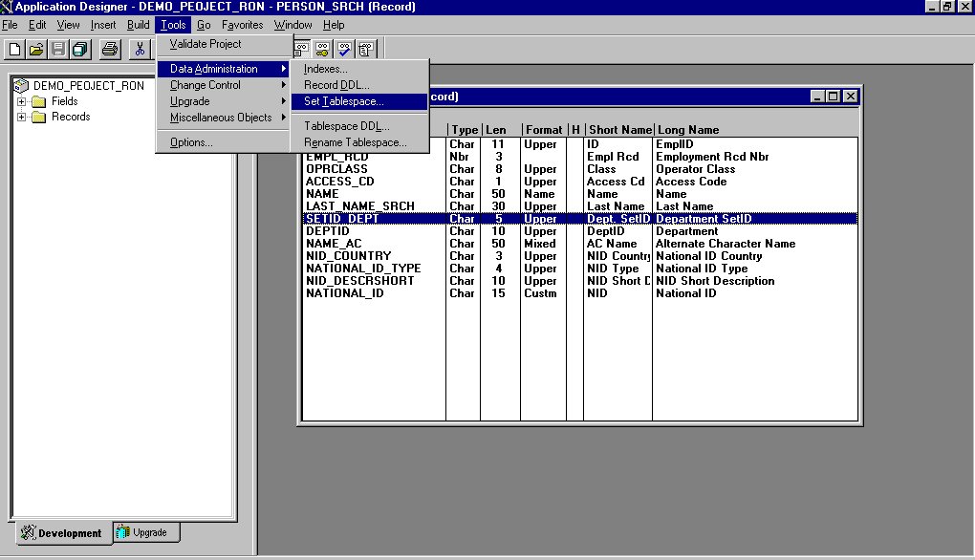Open the View menu
This screenshot has height=560, width=975.
tap(68, 25)
